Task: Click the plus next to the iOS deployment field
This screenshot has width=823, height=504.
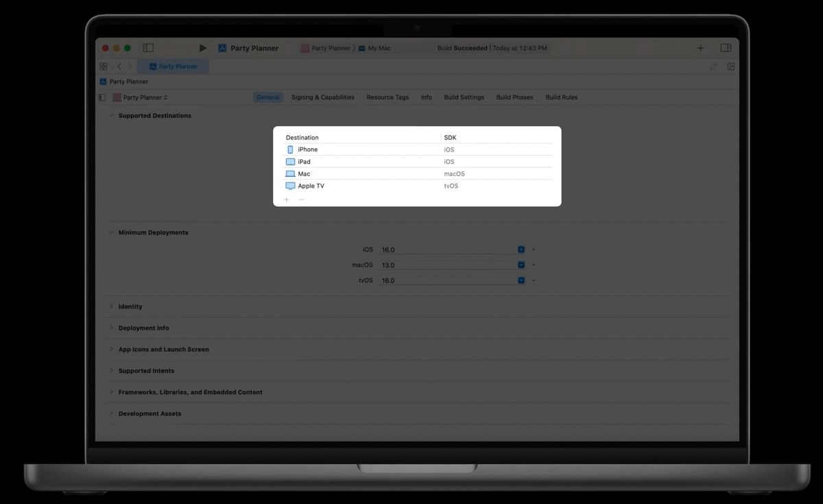Action: click(534, 250)
